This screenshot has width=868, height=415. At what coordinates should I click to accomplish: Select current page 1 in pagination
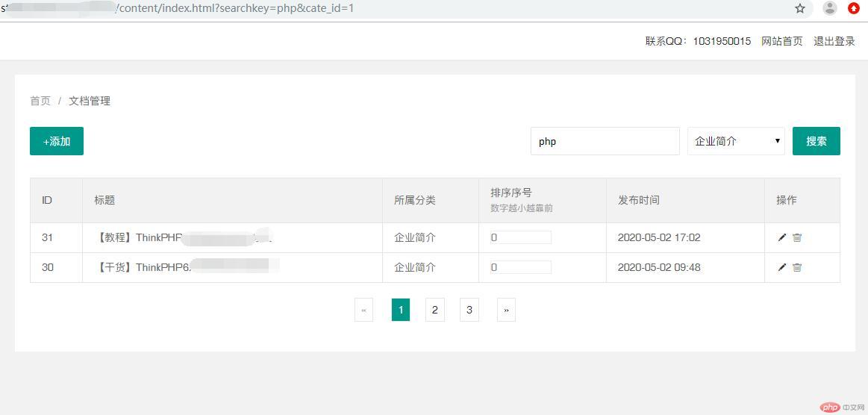401,310
